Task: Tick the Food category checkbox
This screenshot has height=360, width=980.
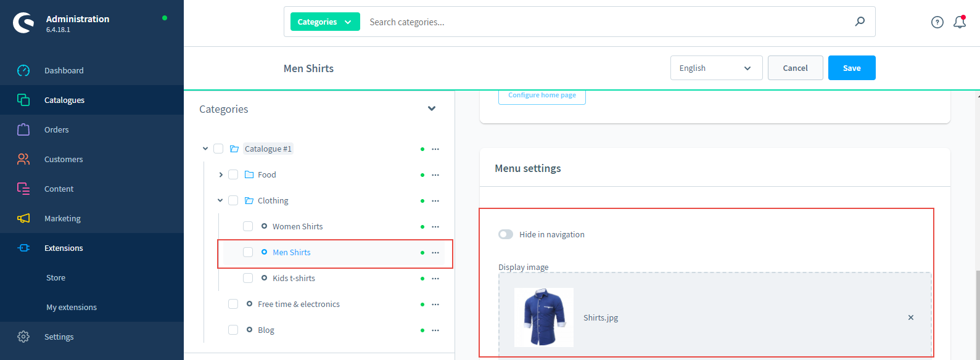Action: 233,174
